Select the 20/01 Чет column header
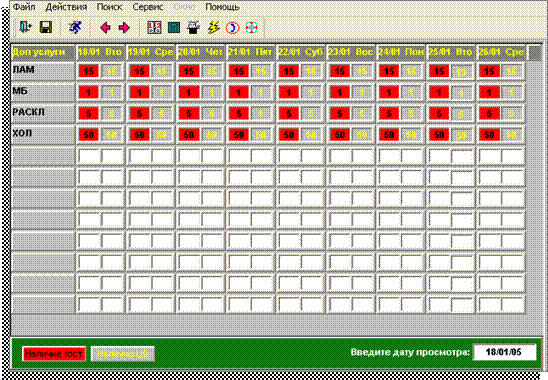The image size is (548, 380). (x=200, y=52)
